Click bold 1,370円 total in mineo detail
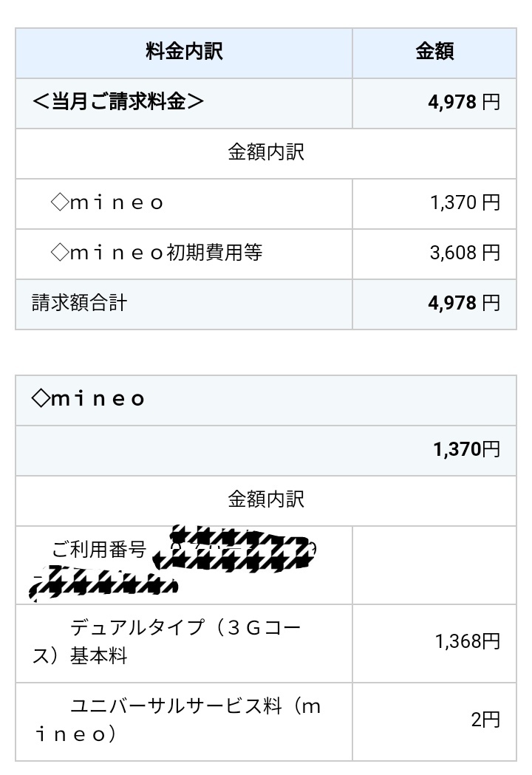This screenshot has height=775, width=532. (466, 449)
